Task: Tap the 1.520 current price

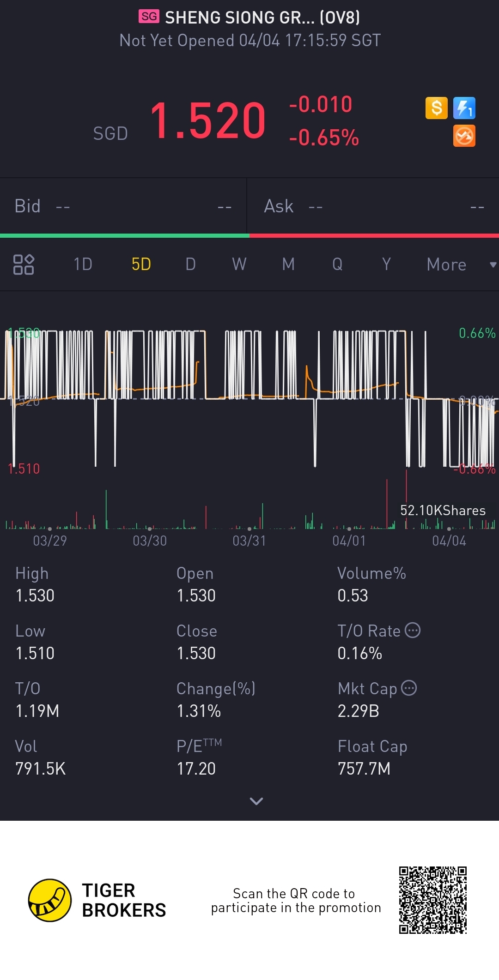Action: [x=208, y=121]
